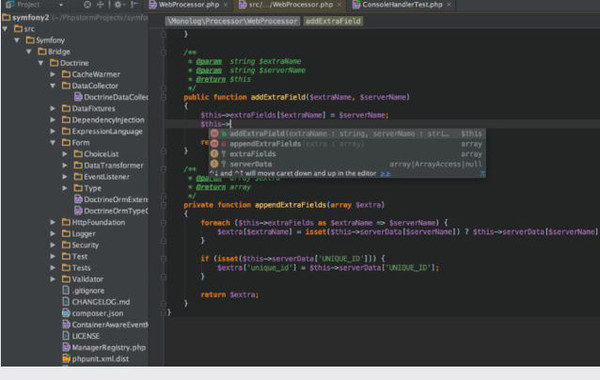600x380 pixels.
Task: Fold the appendExtraFields function via gutter marker
Action: point(163,205)
